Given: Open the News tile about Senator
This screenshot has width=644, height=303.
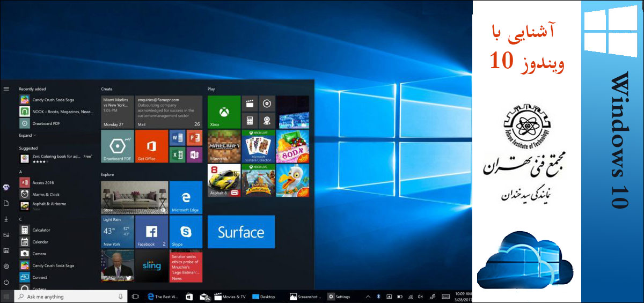Looking at the screenshot, I should 186,266.
